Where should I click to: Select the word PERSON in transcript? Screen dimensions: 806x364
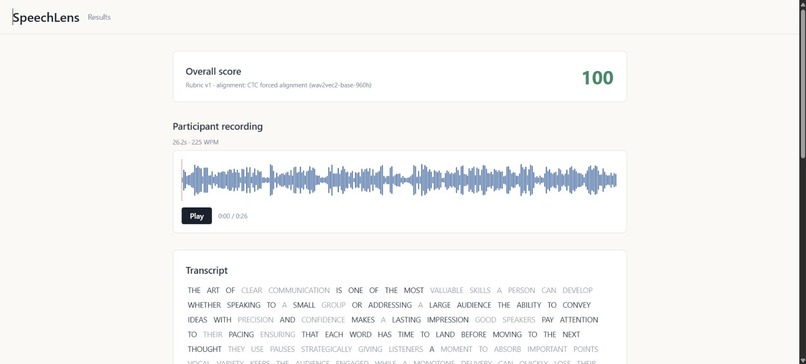521,290
